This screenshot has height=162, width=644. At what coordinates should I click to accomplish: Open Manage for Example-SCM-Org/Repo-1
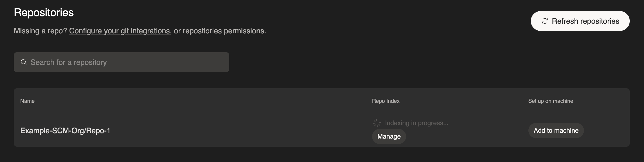[x=389, y=136]
